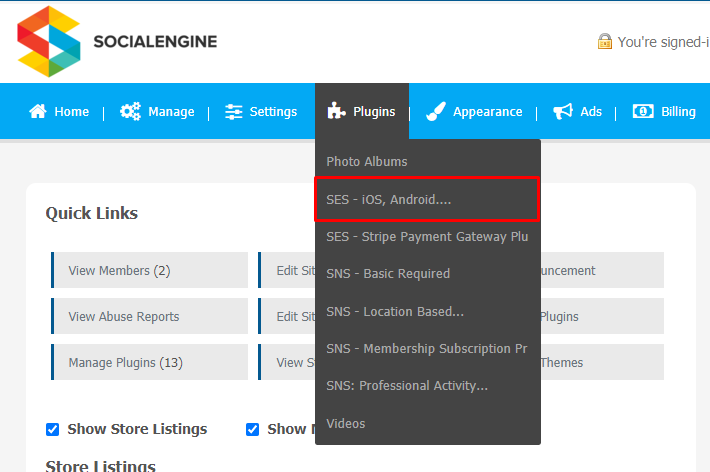Click the Plugins puzzle piece icon
The width and height of the screenshot is (710, 472).
(x=336, y=111)
